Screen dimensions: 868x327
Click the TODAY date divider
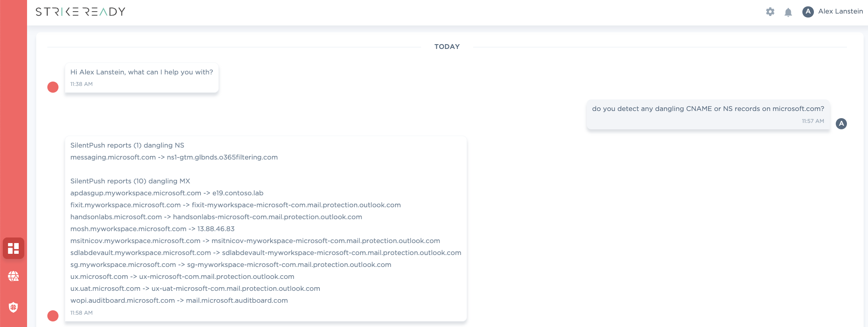pos(447,47)
